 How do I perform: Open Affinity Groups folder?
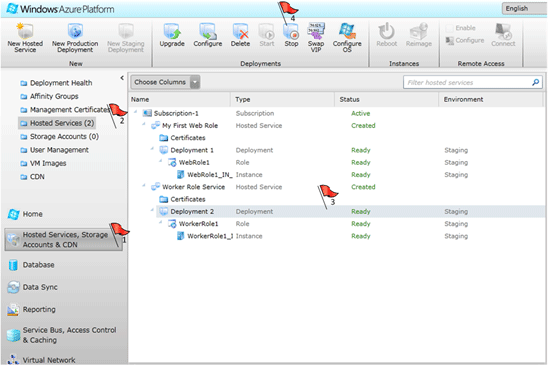49,96
